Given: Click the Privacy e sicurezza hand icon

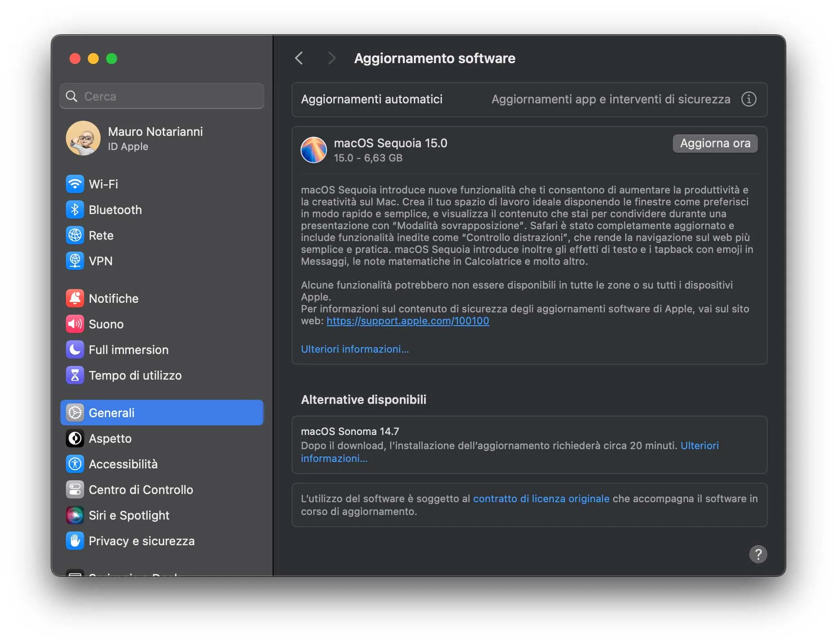Looking at the screenshot, I should pos(75,541).
